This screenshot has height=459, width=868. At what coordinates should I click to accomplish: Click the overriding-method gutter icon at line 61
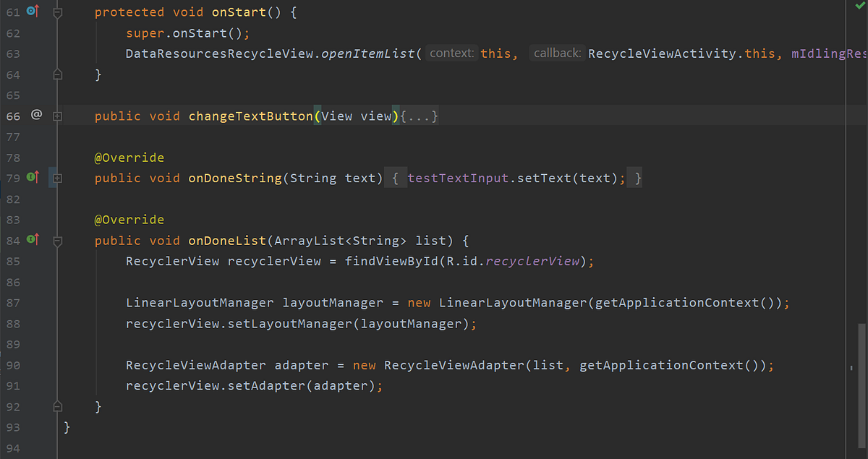[x=31, y=11]
